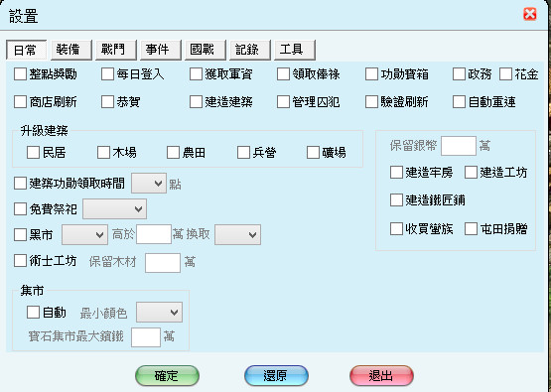Switch to the 工具 tab
551x392 pixels.
tap(295, 50)
